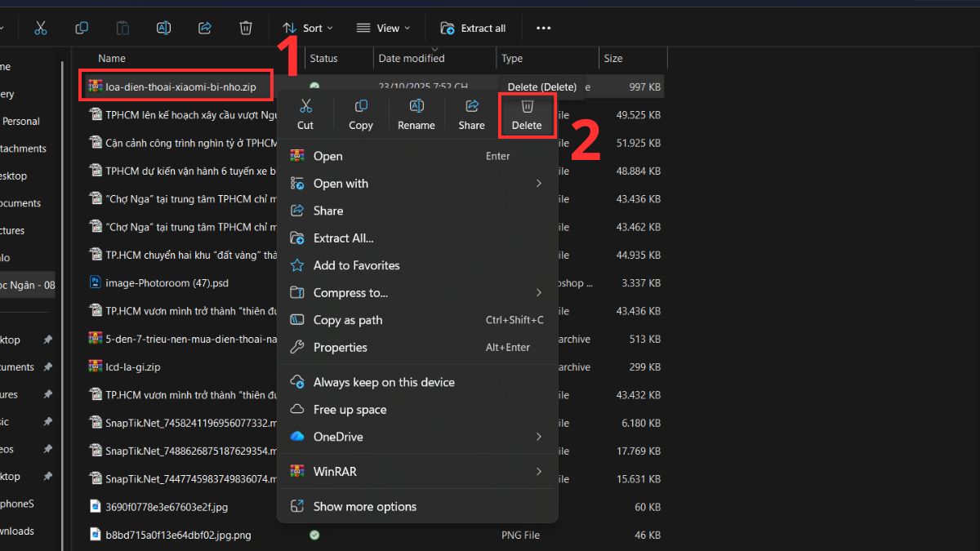The height and width of the screenshot is (551, 980).
Task: Click the green sync checkmark beside the zip file
Action: (x=313, y=85)
